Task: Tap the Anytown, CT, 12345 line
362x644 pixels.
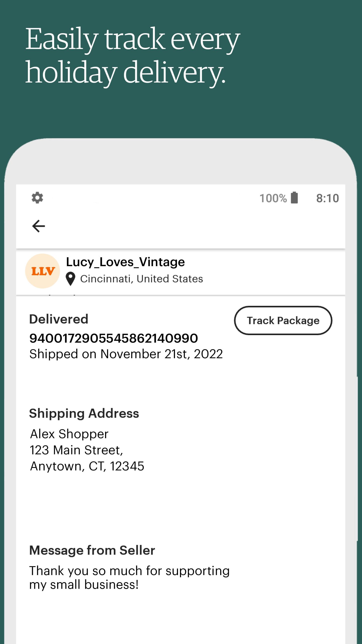Action: click(x=87, y=466)
